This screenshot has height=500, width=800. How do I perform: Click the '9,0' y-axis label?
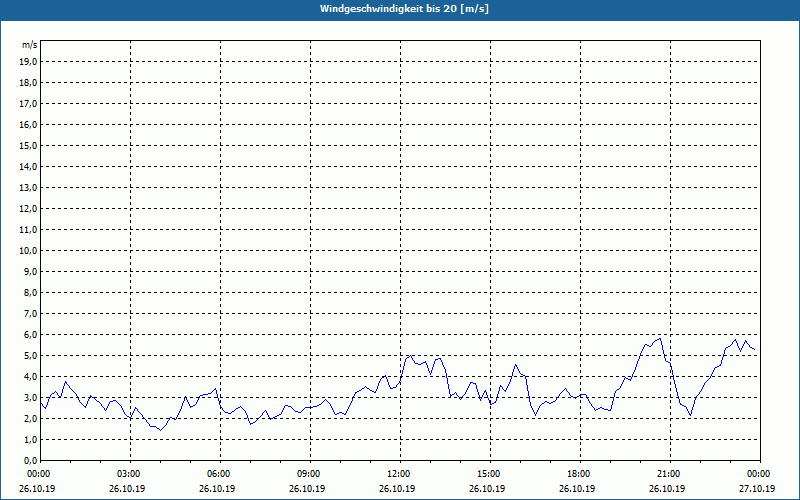click(30, 271)
